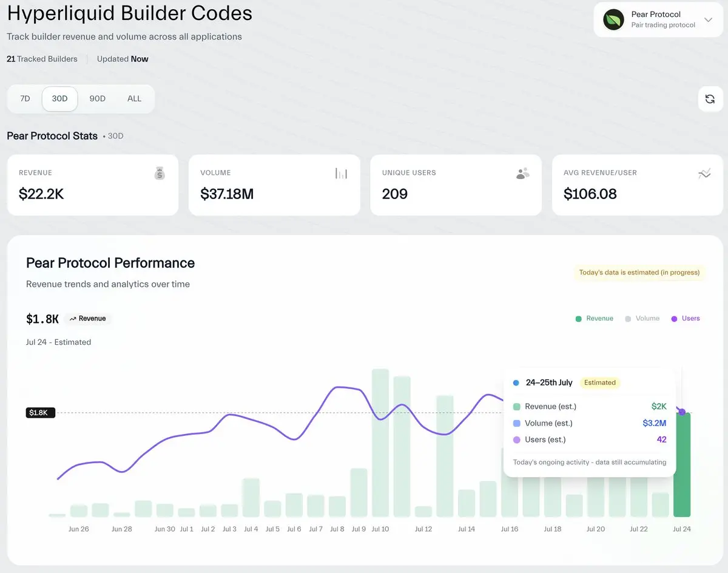This screenshot has height=573, width=728.
Task: Click the refresh data icon button
Action: (710, 99)
